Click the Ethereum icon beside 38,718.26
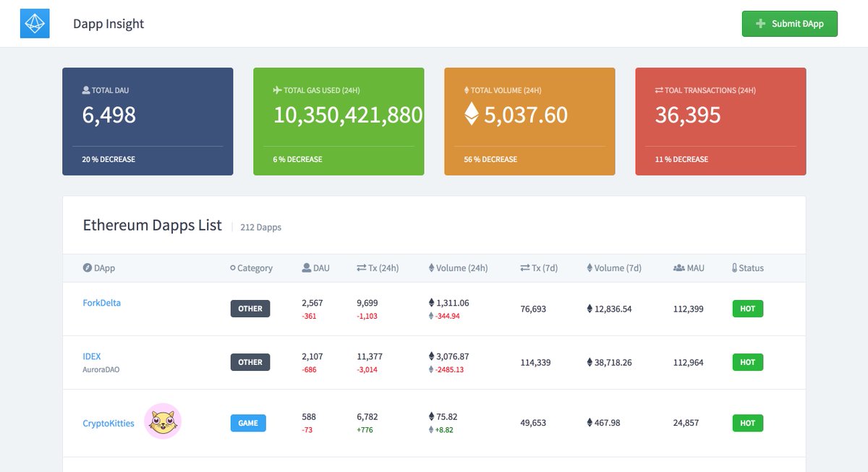 590,362
